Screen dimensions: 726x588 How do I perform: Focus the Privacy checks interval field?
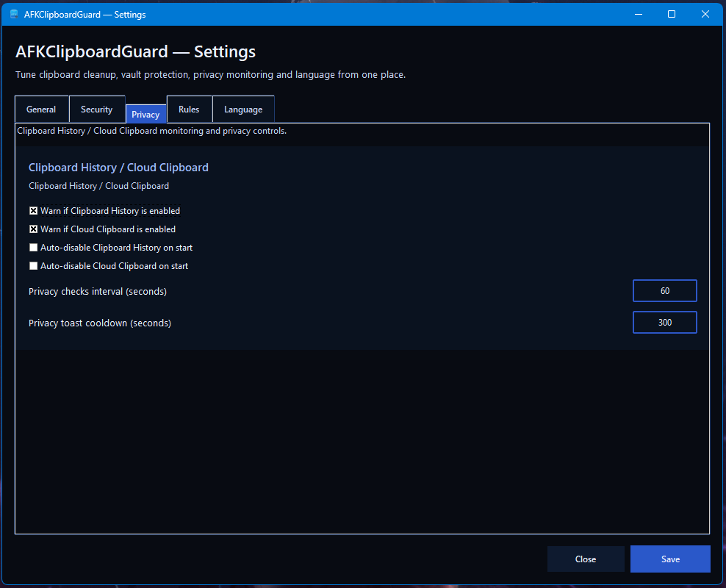[664, 291]
